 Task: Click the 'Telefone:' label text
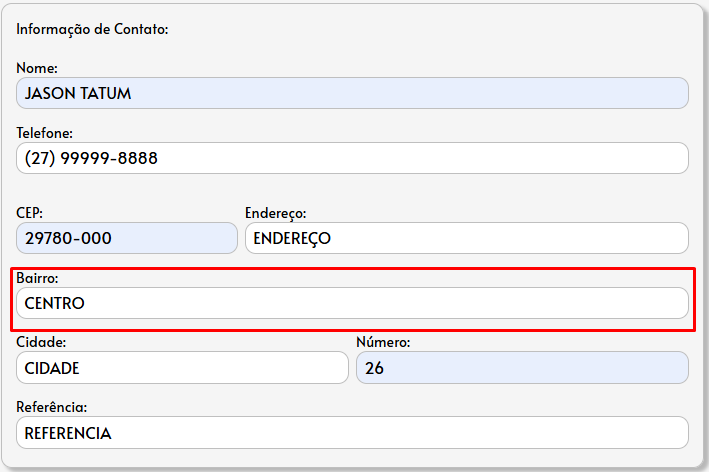pos(45,133)
